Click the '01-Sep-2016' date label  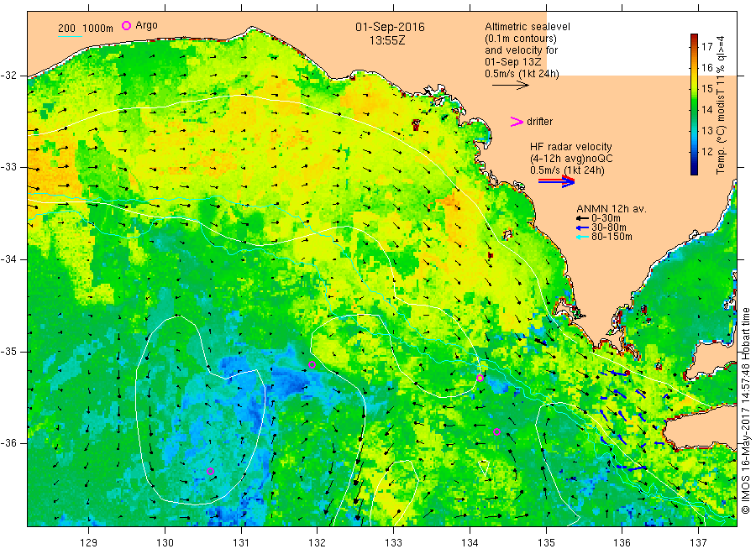tap(390, 27)
